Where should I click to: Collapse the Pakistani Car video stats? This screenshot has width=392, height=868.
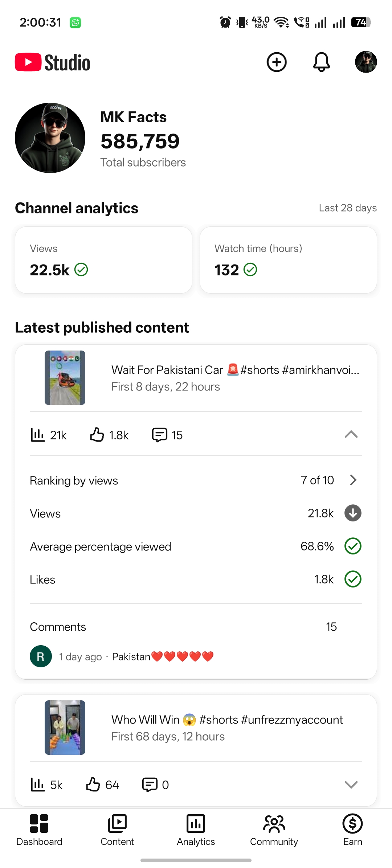(x=351, y=434)
